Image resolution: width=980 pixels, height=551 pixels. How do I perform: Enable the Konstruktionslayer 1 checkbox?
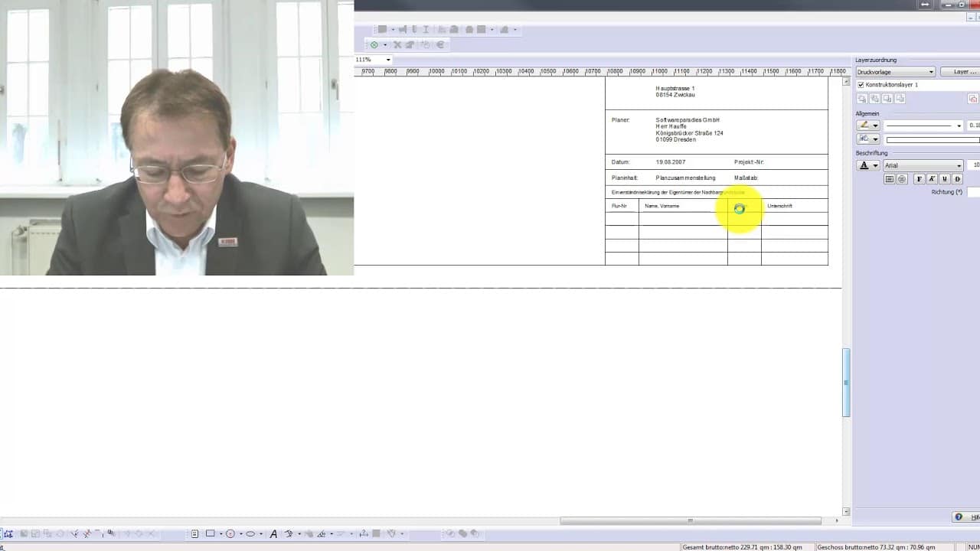[x=861, y=85]
